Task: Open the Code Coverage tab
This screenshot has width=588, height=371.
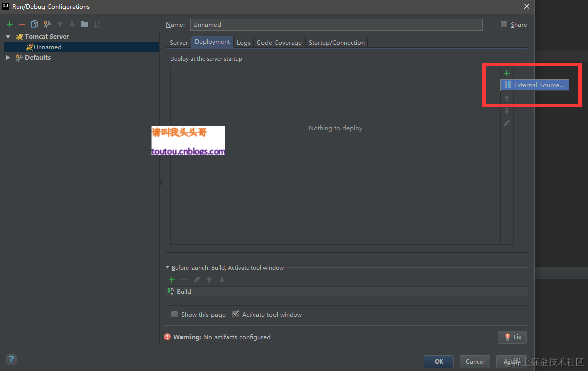Action: (x=279, y=42)
